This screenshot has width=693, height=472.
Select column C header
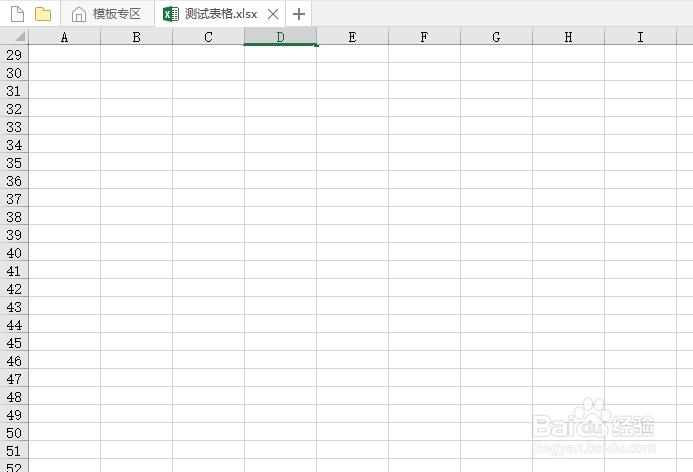pyautogui.click(x=209, y=37)
